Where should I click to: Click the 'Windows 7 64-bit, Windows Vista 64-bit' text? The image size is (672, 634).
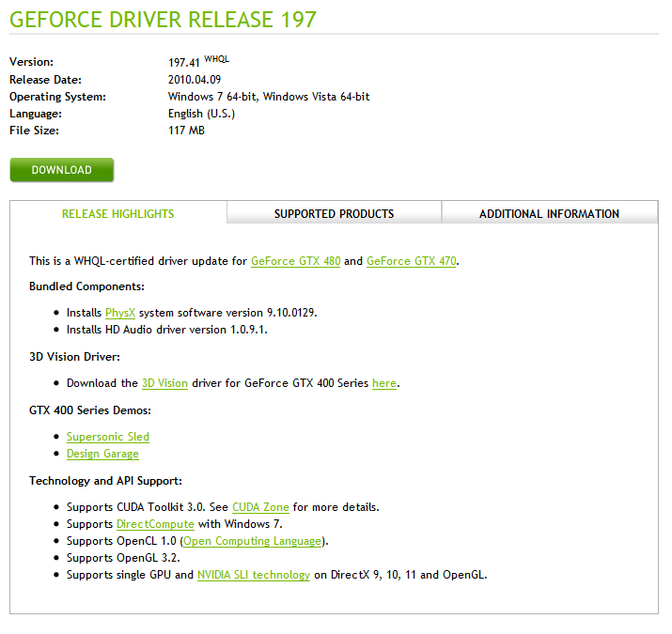click(269, 97)
